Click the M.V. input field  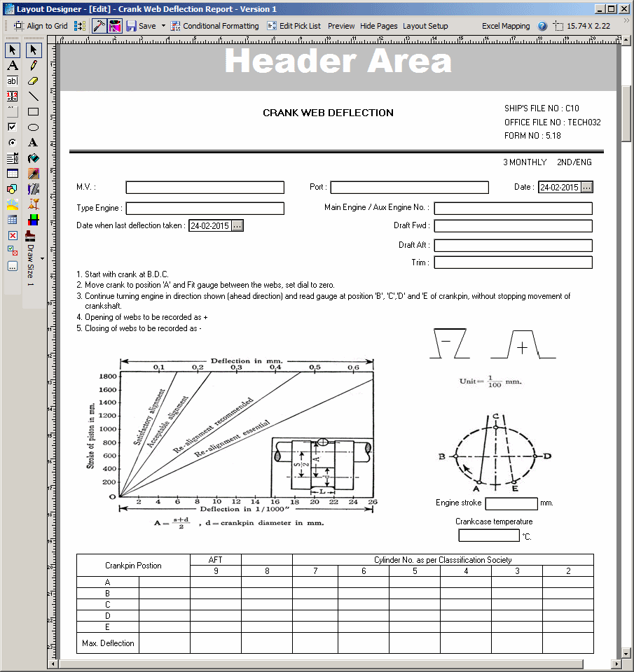[205, 188]
